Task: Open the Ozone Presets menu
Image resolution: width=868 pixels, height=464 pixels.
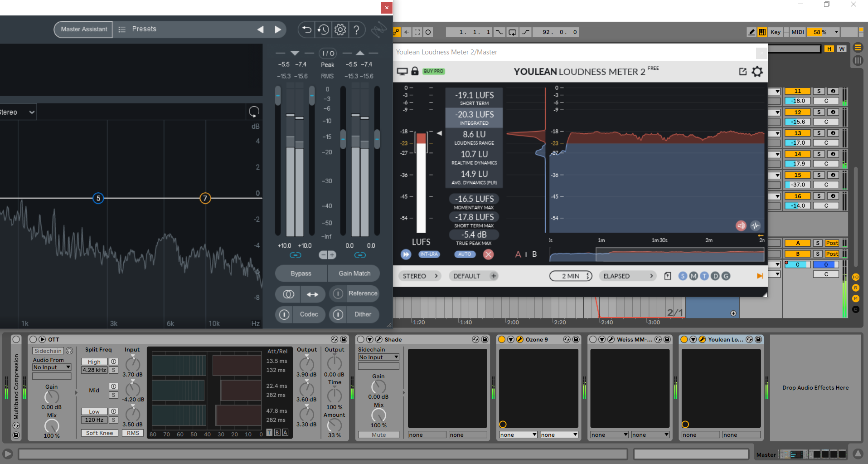Action: tap(139, 29)
